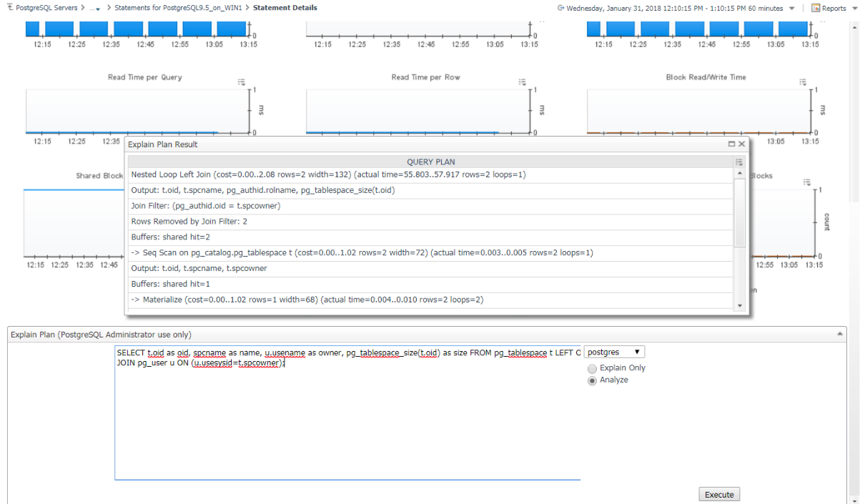Collapse the Explain Plan panel

point(839,334)
